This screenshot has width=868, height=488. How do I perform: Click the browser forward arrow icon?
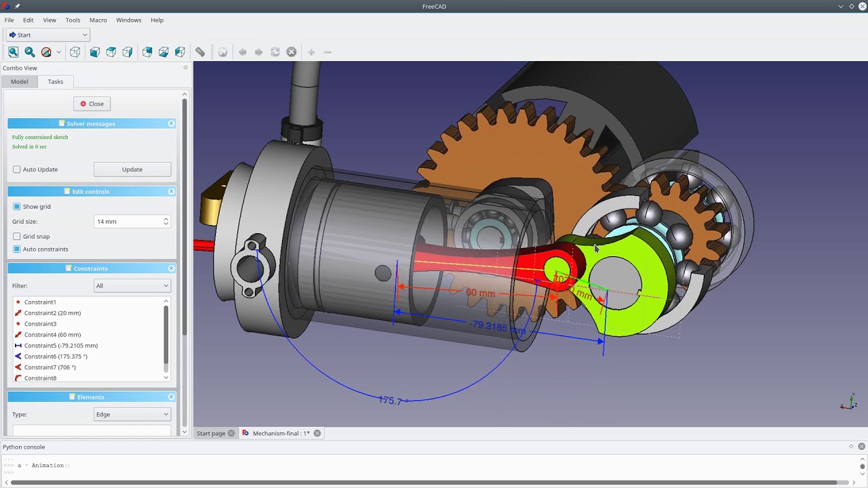(258, 52)
